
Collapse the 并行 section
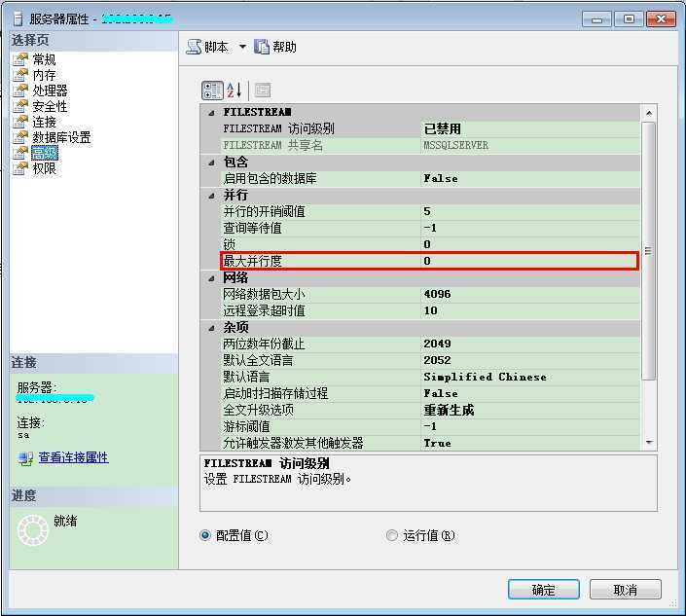tap(212, 196)
